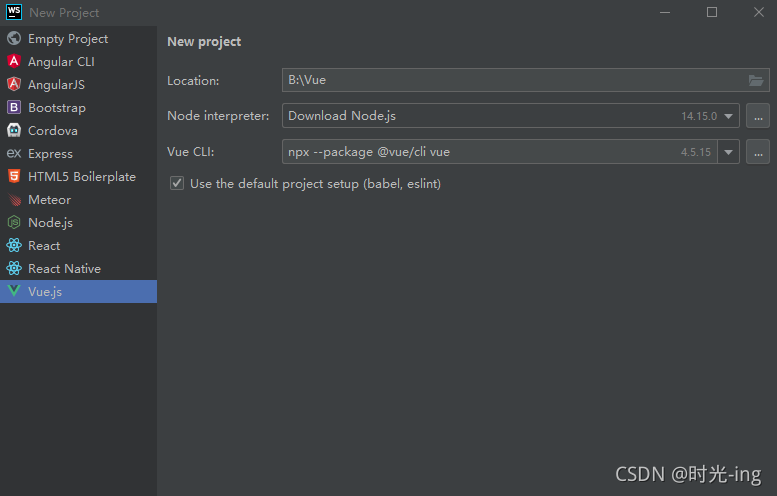Click the Cordova robot icon
The width and height of the screenshot is (777, 496).
(x=14, y=130)
